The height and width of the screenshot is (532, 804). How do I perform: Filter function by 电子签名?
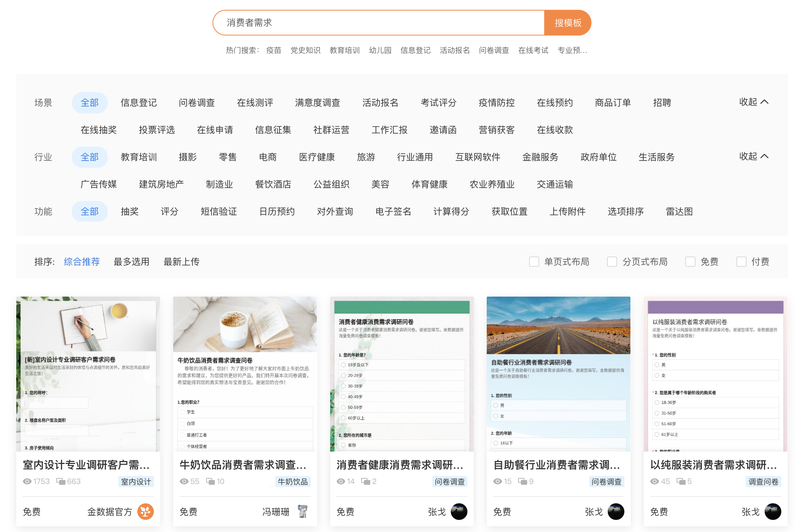(x=393, y=212)
